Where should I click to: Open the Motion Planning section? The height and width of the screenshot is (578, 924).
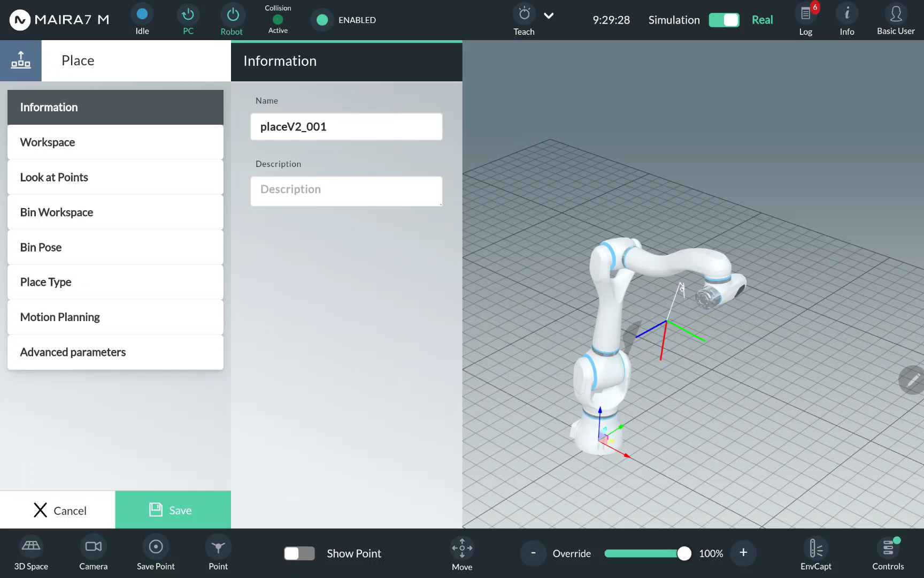(x=115, y=317)
